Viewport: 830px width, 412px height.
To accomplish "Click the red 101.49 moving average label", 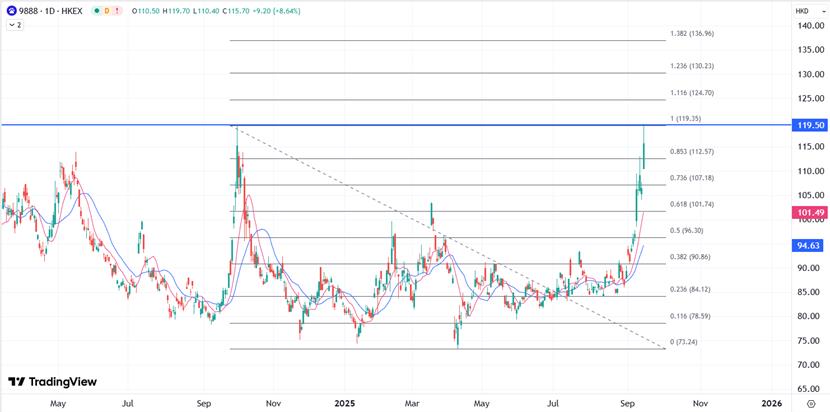I will coord(808,213).
